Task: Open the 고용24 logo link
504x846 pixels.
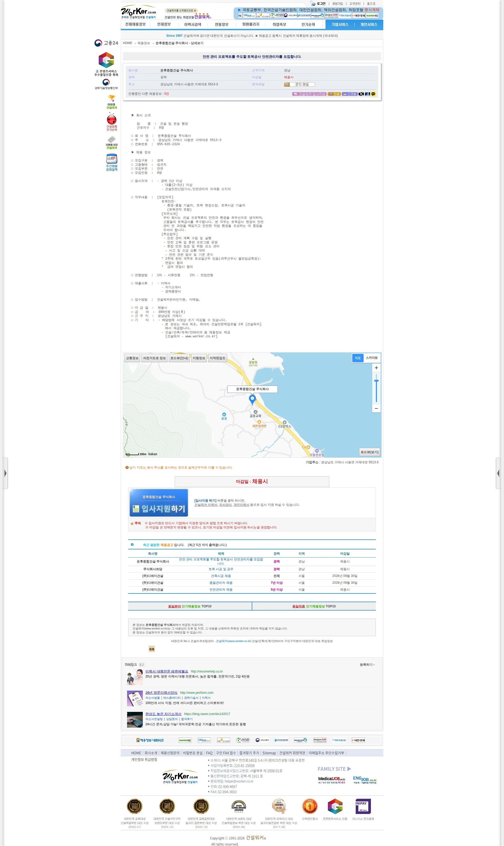Action: [106, 43]
